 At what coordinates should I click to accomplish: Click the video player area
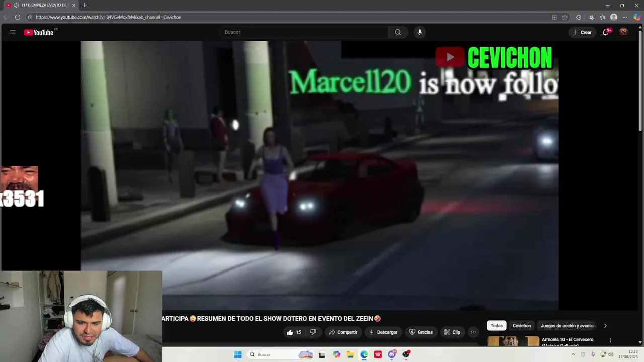coord(319,175)
